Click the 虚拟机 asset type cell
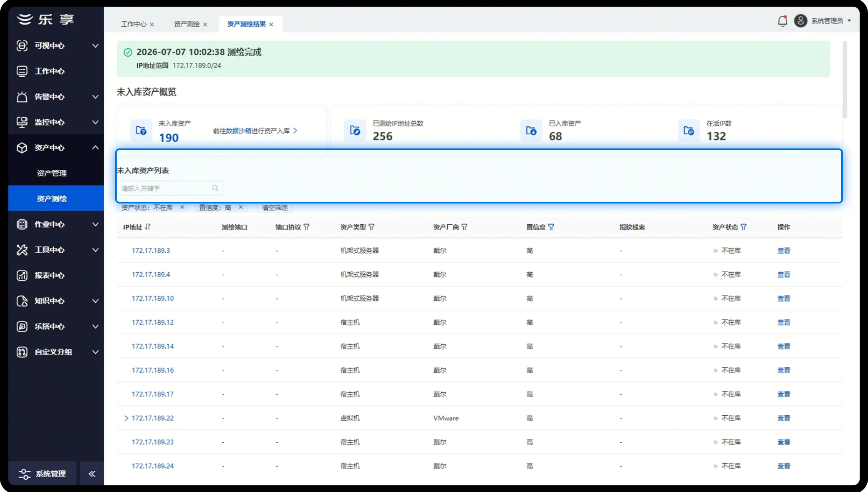 (x=350, y=418)
